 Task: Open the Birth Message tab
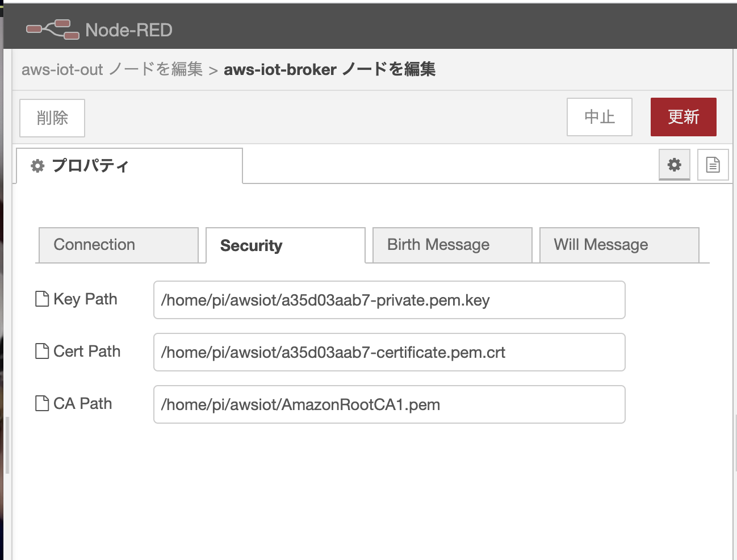(x=453, y=245)
